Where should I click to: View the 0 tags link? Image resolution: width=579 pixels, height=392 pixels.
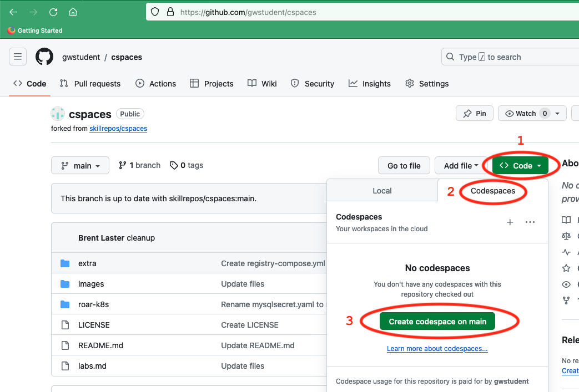tap(187, 165)
